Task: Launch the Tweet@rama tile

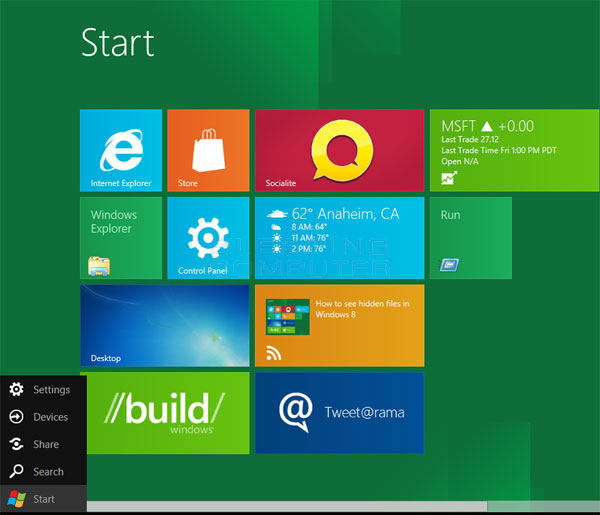Action: tap(339, 413)
